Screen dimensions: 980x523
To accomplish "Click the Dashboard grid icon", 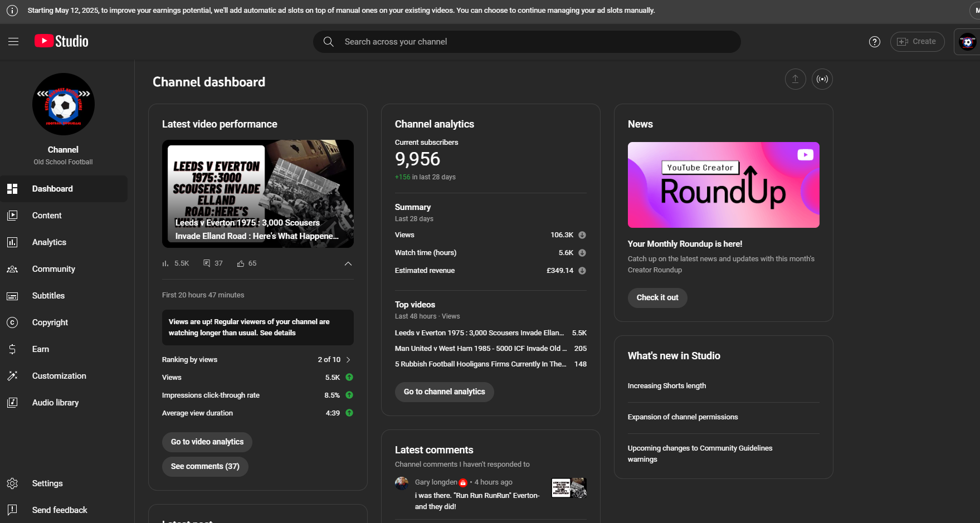I will click(12, 189).
